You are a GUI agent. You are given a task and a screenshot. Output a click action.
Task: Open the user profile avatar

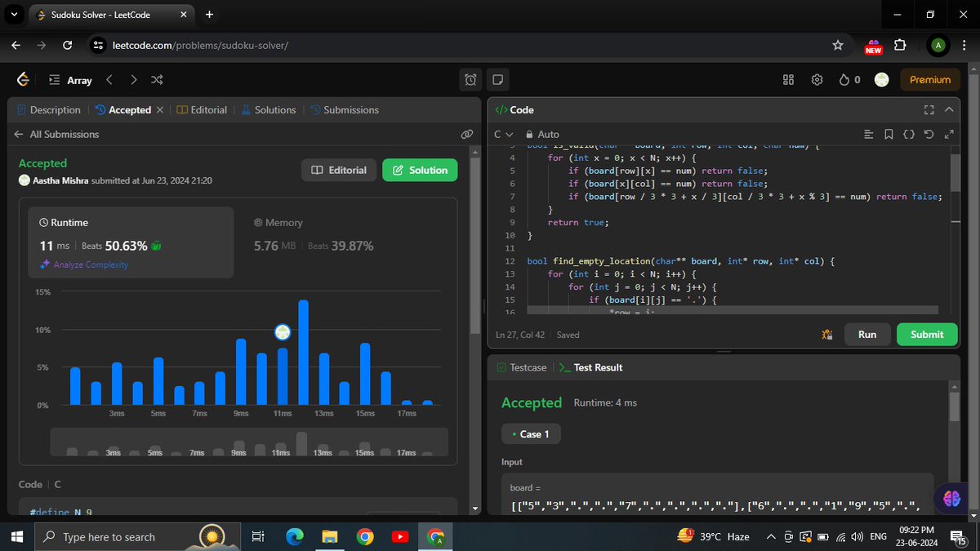(x=881, y=80)
